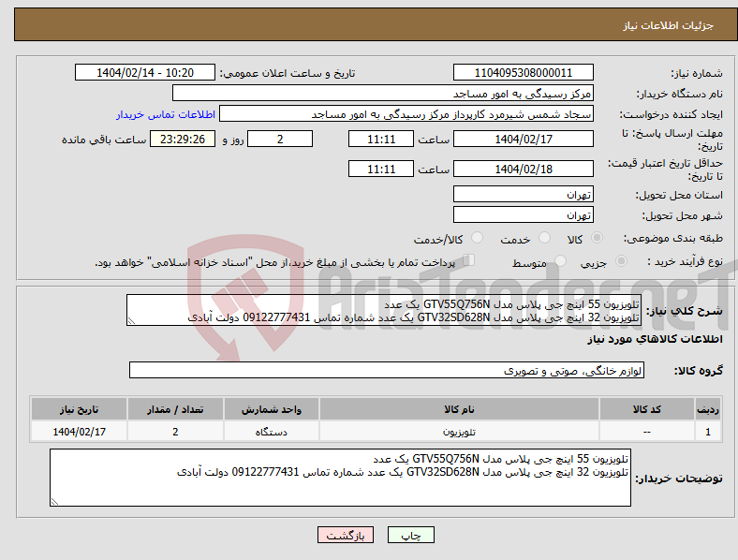The height and width of the screenshot is (560, 738).
Task: Click the row number 1 cell
Action: pyautogui.click(x=708, y=431)
